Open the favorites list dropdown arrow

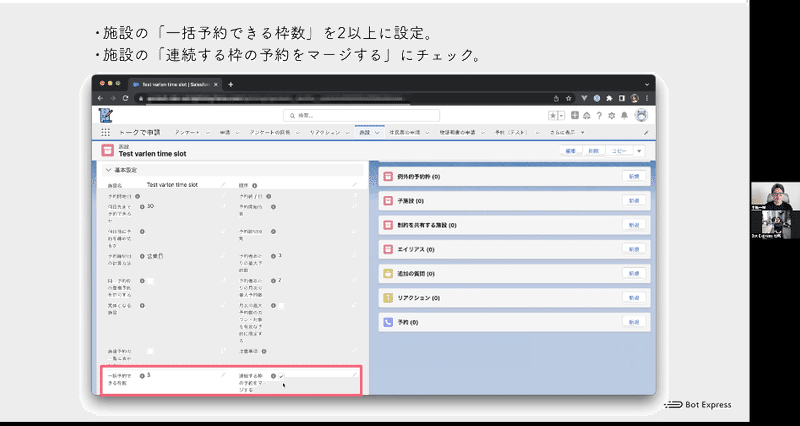[x=561, y=116]
